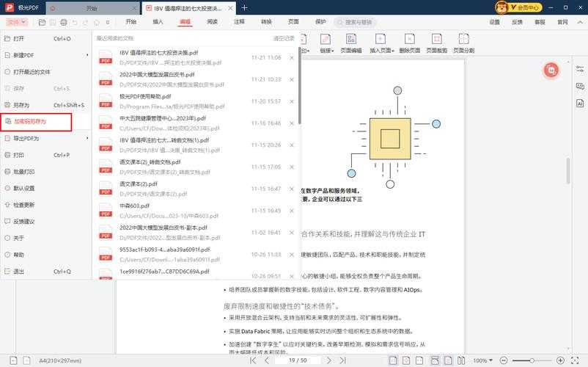Click 官网 in the top right
Viewport: 588px width, 367px height.
[562, 22]
